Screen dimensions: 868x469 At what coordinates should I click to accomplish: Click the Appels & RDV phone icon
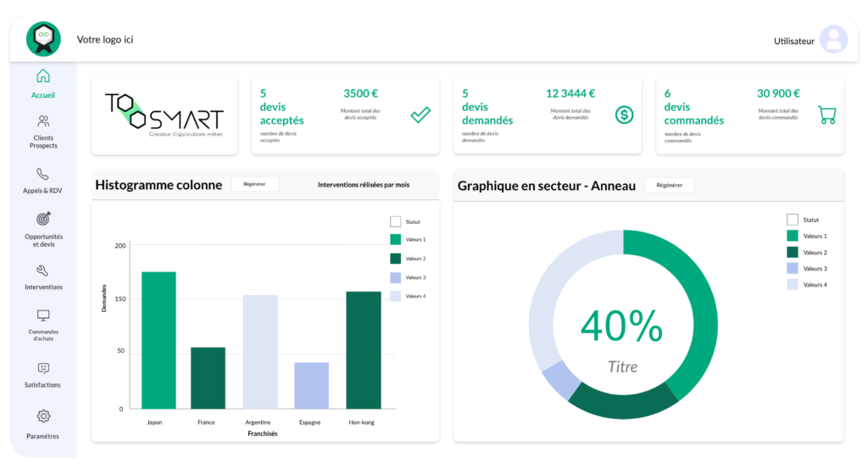[x=42, y=175]
